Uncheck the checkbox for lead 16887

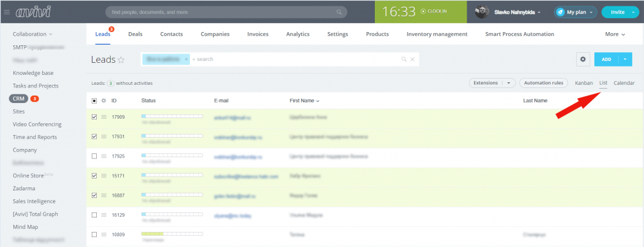tap(94, 195)
